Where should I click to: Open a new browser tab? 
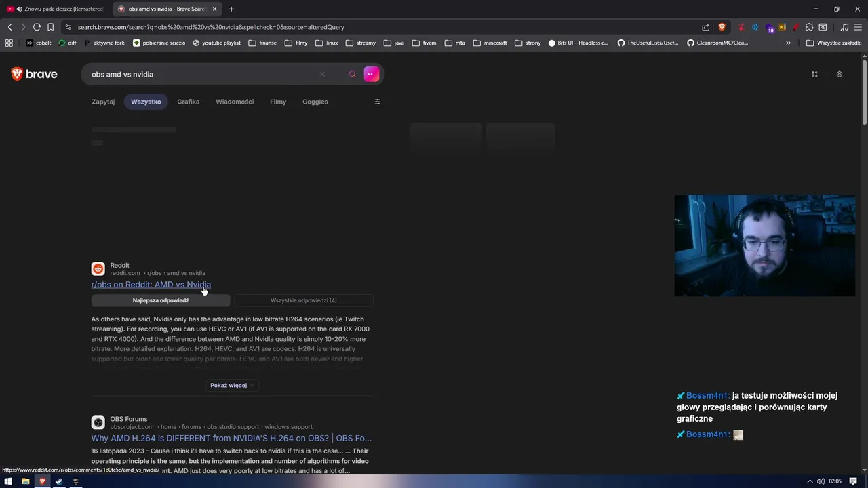(x=231, y=9)
